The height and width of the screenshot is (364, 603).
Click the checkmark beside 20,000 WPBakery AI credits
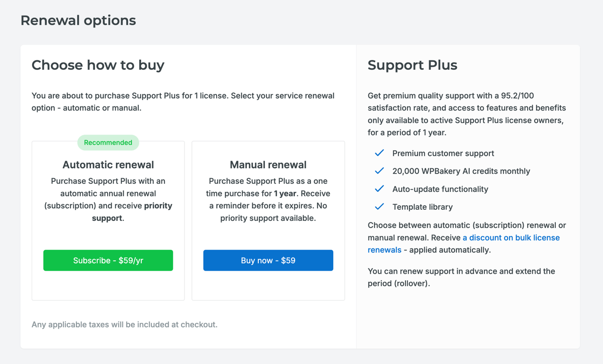pyautogui.click(x=379, y=171)
